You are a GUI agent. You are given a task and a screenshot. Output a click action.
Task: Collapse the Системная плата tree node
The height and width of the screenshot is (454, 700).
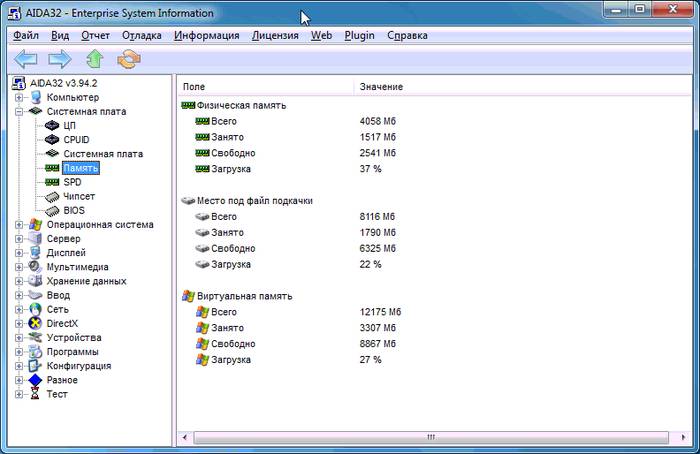(19, 112)
